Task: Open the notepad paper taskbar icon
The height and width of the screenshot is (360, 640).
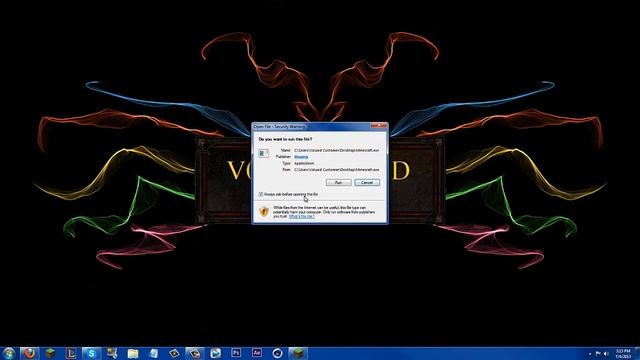Action: pyautogui.click(x=153, y=353)
